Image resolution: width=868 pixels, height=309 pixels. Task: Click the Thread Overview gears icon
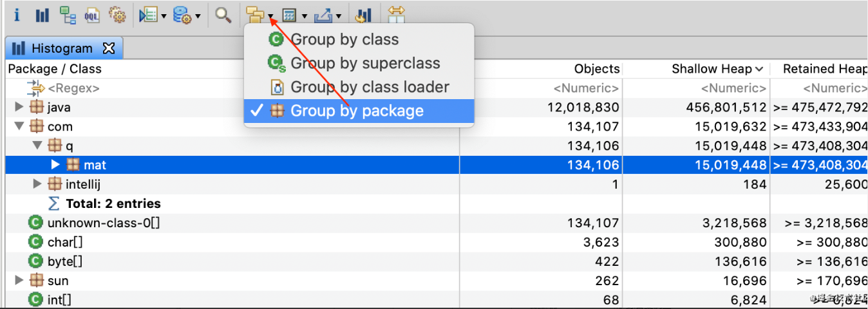[x=117, y=15]
